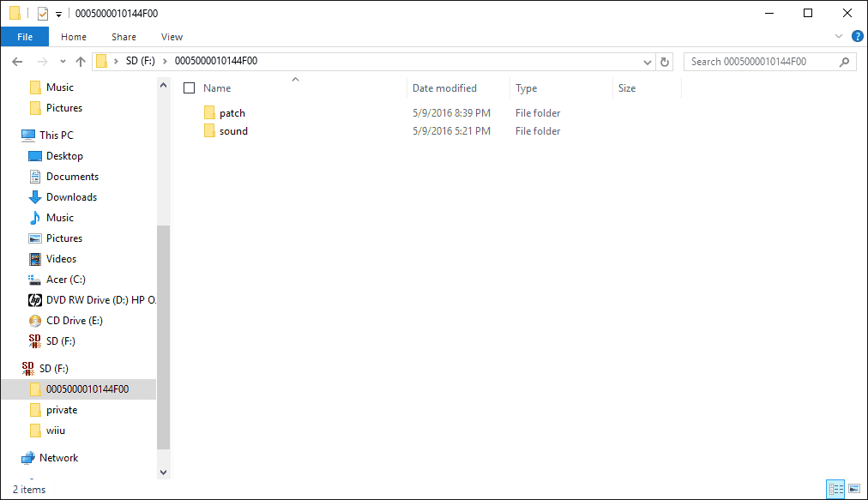Select 0005000010144F00 folder in tree
Image resolution: width=868 pixels, height=500 pixels.
click(x=87, y=389)
